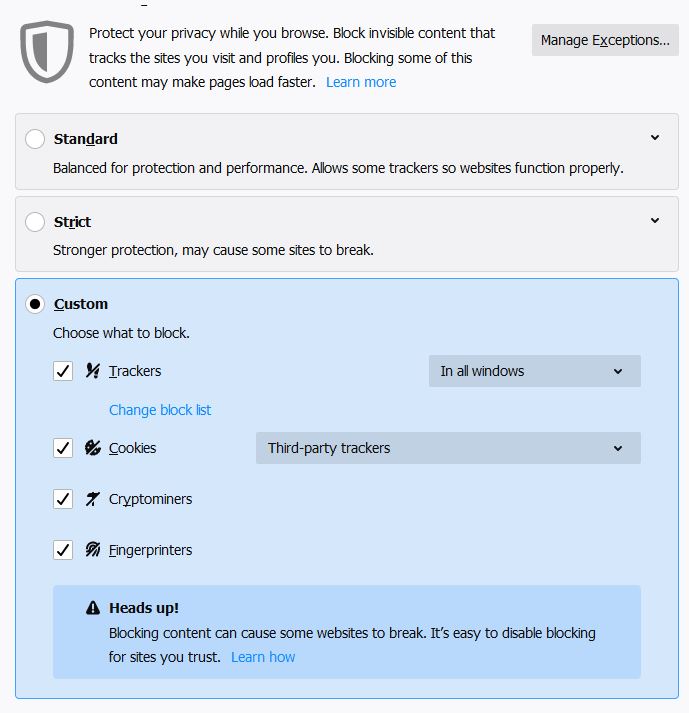
Task: Expand the Standard section chevron
Action: pos(655,138)
